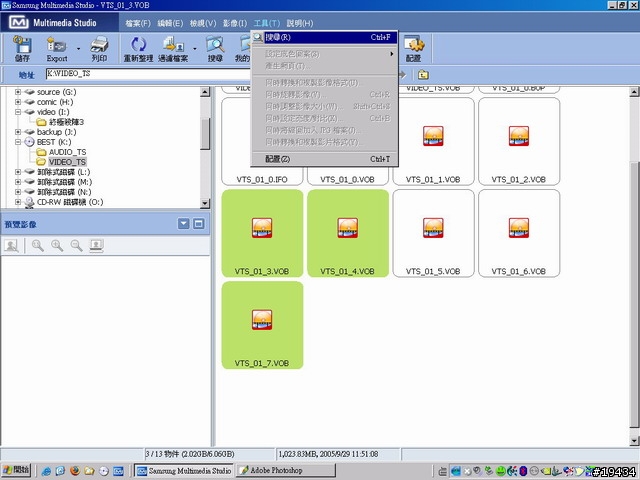640x480 pixels.
Task: Click the Save (儲存) toolbar icon
Action: (x=22, y=49)
